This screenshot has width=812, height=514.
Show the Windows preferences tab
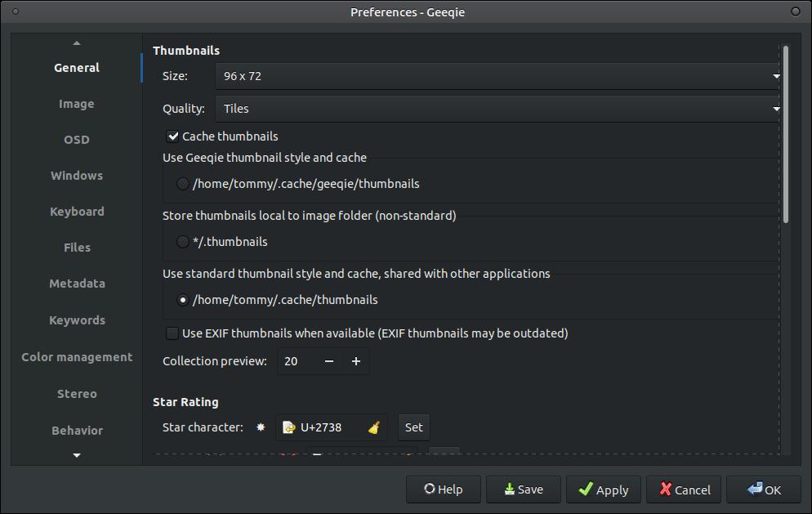pos(77,176)
